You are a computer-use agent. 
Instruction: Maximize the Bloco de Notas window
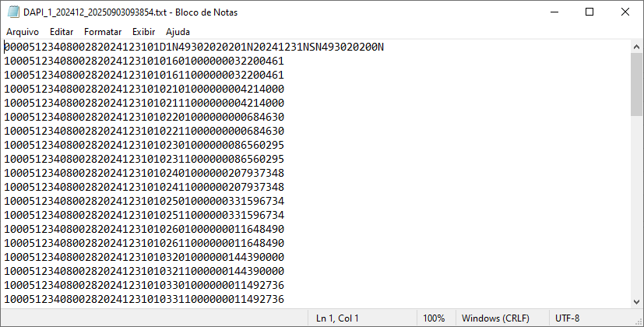(x=589, y=12)
